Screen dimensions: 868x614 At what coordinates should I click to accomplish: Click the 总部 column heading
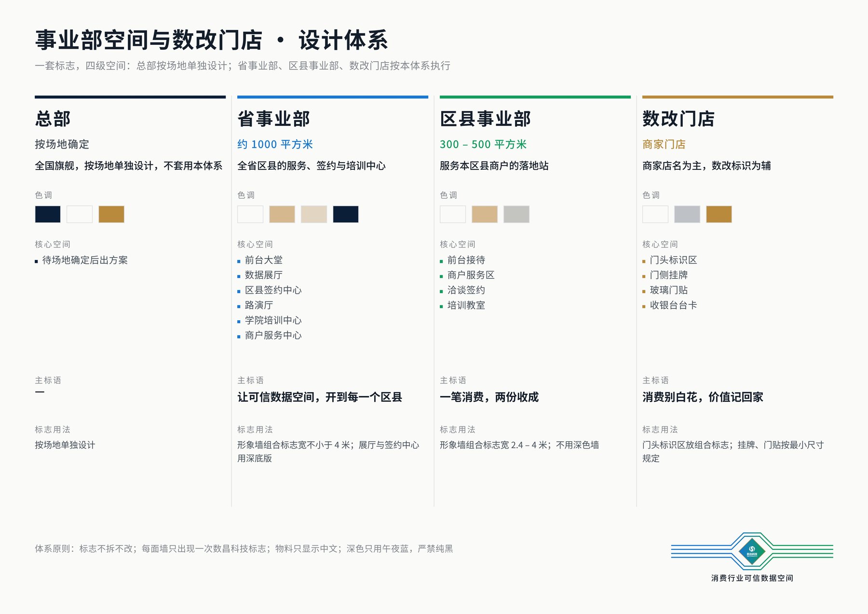pos(53,119)
